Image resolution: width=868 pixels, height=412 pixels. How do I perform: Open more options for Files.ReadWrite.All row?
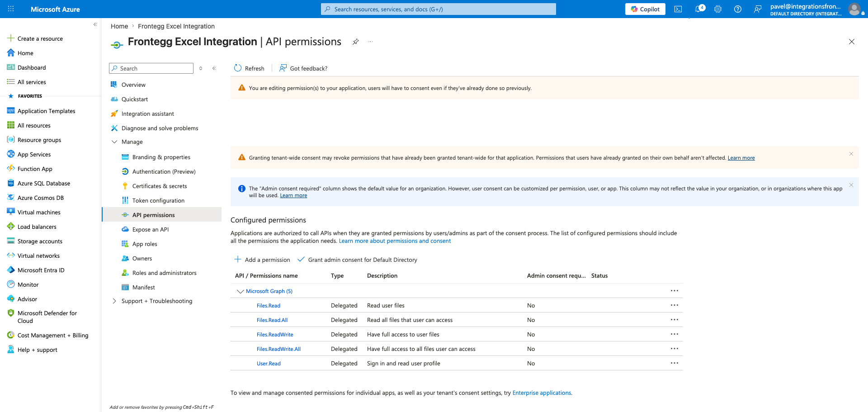click(675, 349)
